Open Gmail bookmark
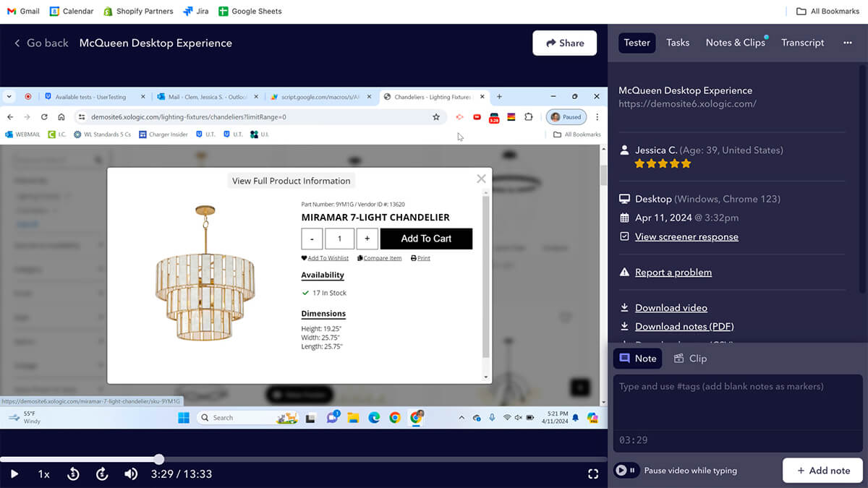Viewport: 868px width, 488px height. click(x=23, y=12)
